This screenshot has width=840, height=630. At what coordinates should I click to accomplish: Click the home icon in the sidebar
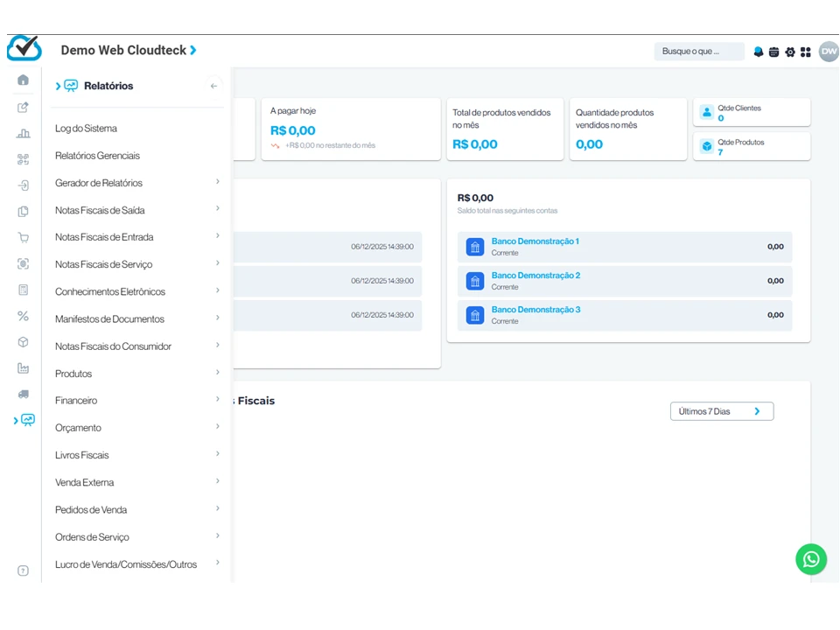[24, 80]
